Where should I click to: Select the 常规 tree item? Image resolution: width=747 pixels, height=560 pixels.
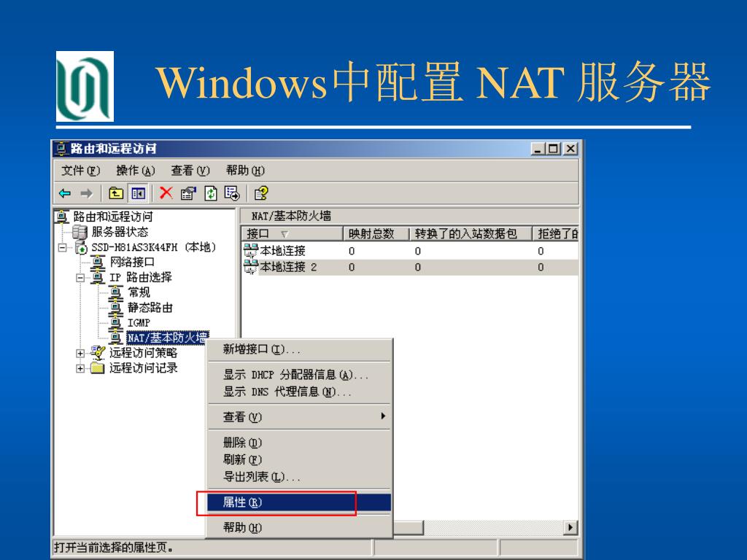click(139, 292)
